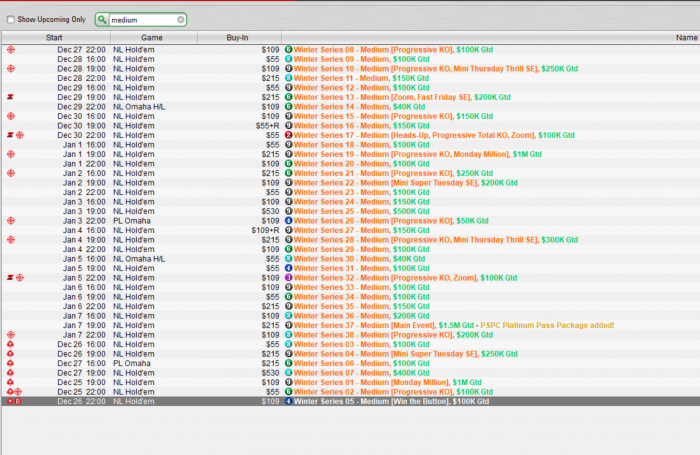
Task: Click the knockout icon on the Winter Series 26 row
Action: point(11,221)
